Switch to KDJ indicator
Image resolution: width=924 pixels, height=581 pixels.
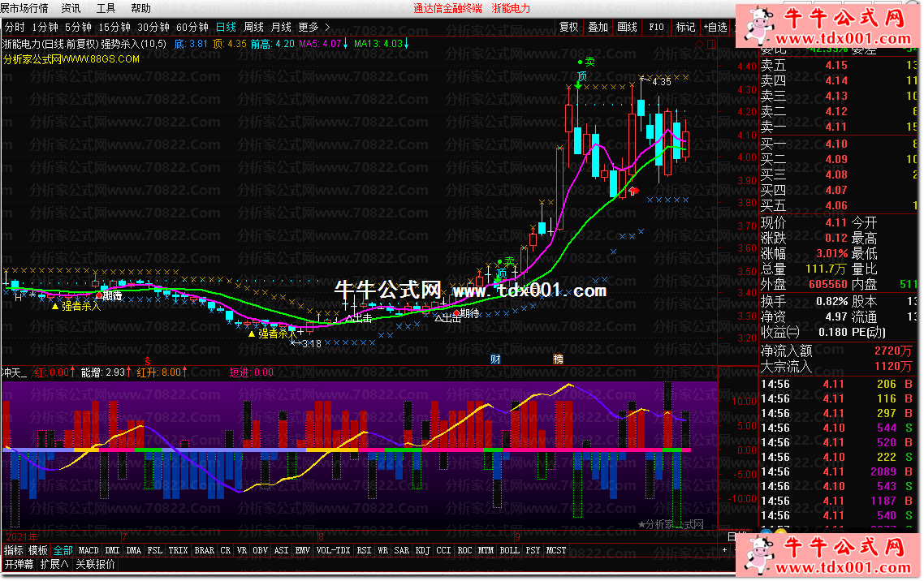(x=422, y=550)
